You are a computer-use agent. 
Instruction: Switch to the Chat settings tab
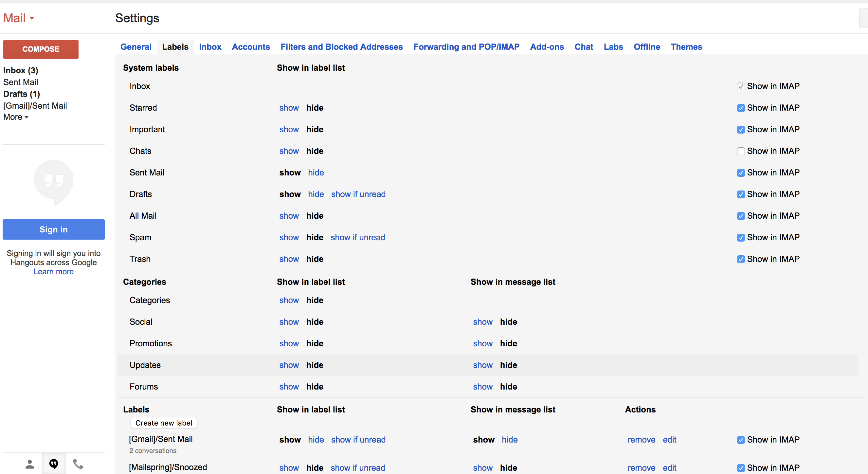584,47
